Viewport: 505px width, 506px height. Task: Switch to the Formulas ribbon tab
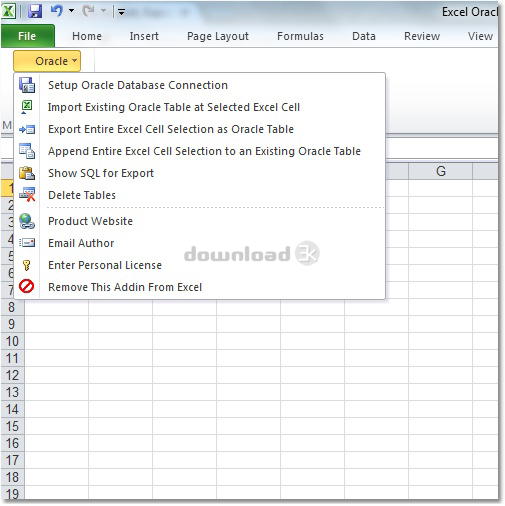point(300,36)
